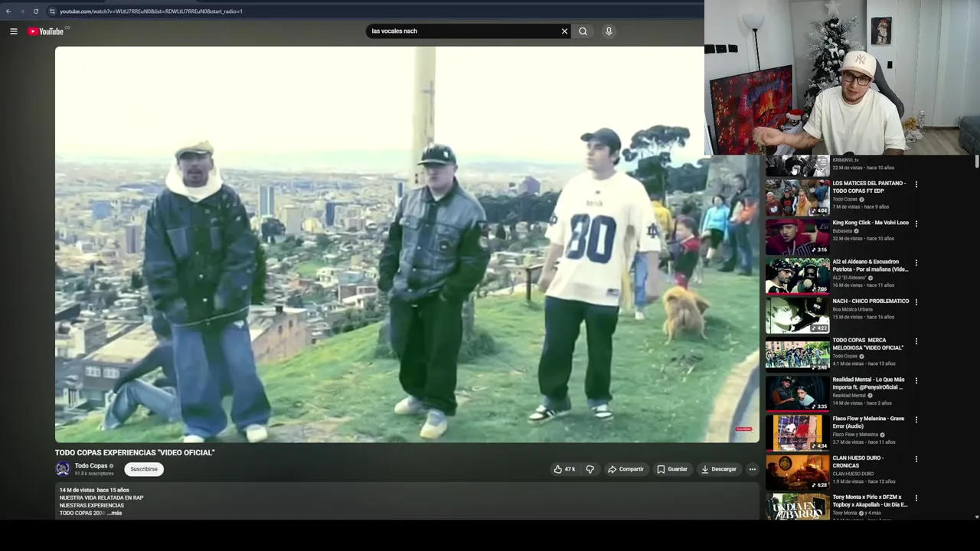
Task: Open 'CLAN HUESO DURO - CRONICAS' thumbnail
Action: [x=797, y=472]
